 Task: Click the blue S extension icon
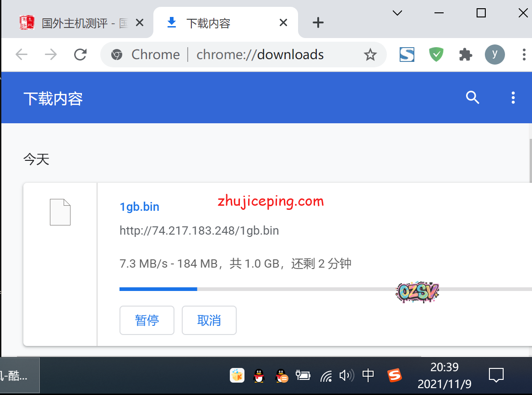[407, 55]
